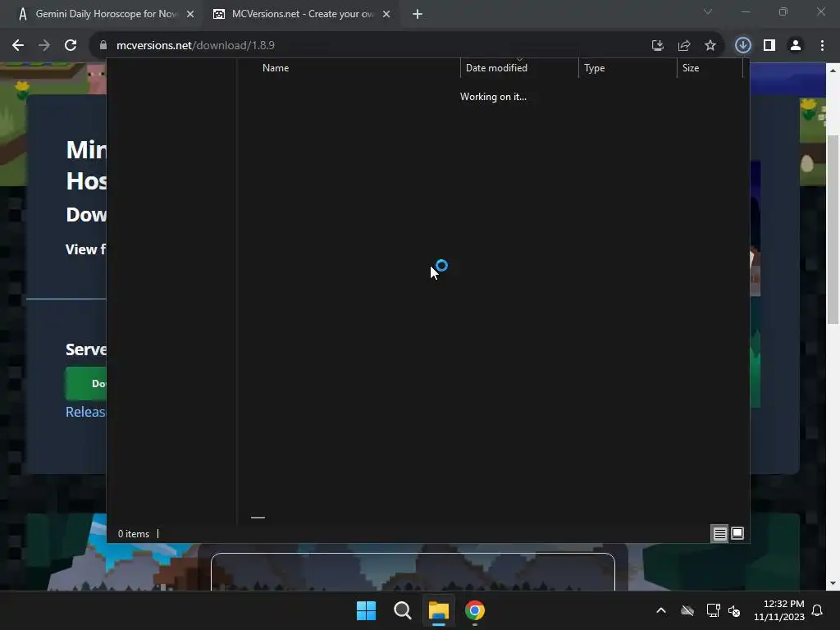Select the MCVersions.net tab
The width and height of the screenshot is (840, 630).
tap(301, 15)
